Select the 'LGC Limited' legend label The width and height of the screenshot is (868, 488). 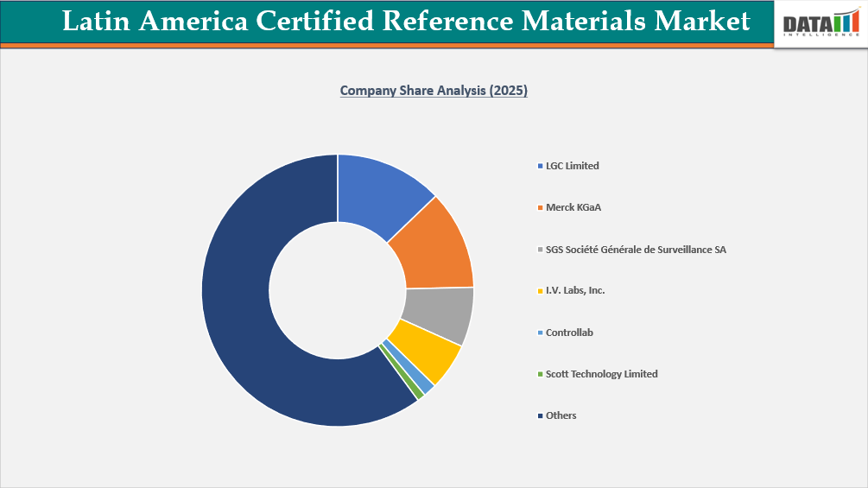pyautogui.click(x=573, y=166)
